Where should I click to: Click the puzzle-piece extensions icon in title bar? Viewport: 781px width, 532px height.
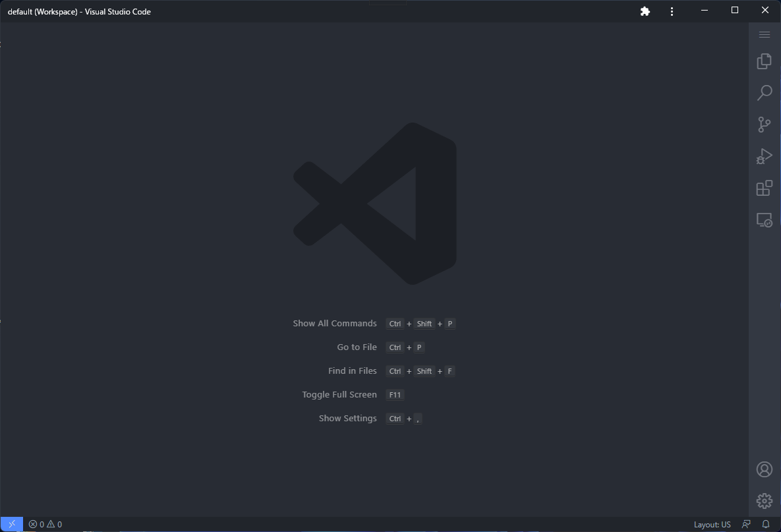(645, 11)
